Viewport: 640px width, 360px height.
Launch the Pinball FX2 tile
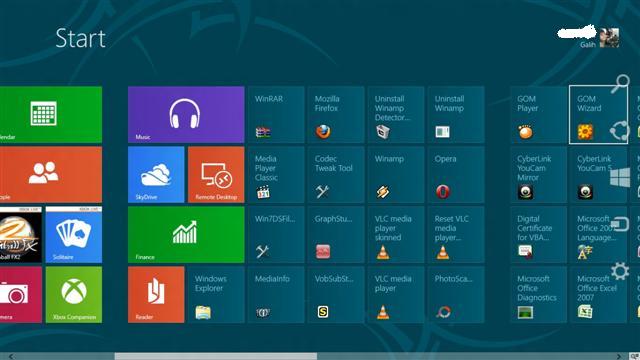coord(21,234)
